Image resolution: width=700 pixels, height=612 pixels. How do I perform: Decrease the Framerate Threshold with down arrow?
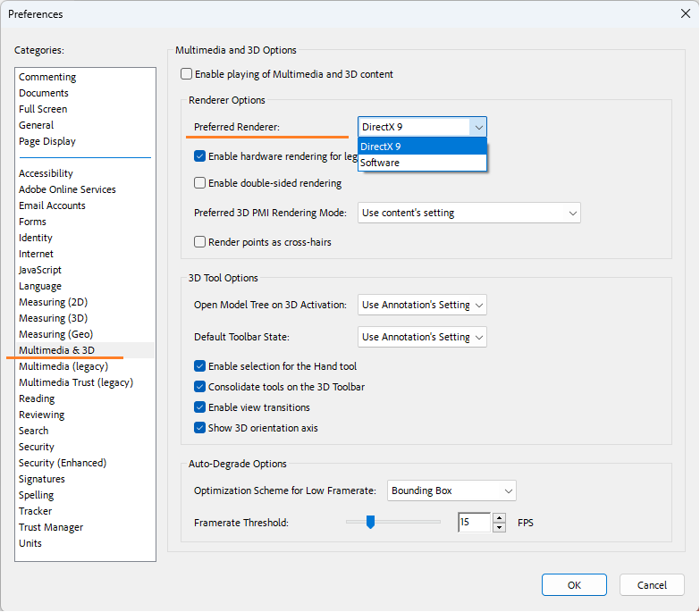coord(499,527)
